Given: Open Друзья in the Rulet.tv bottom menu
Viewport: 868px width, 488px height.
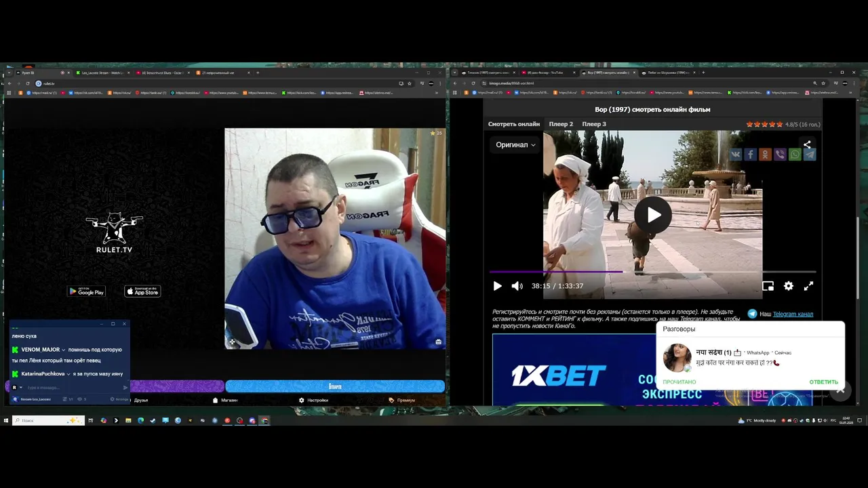Looking at the screenshot, I should (x=140, y=400).
